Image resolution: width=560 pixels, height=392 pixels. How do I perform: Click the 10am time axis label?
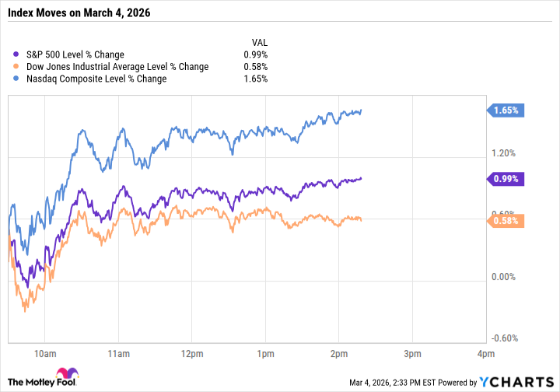tap(44, 353)
